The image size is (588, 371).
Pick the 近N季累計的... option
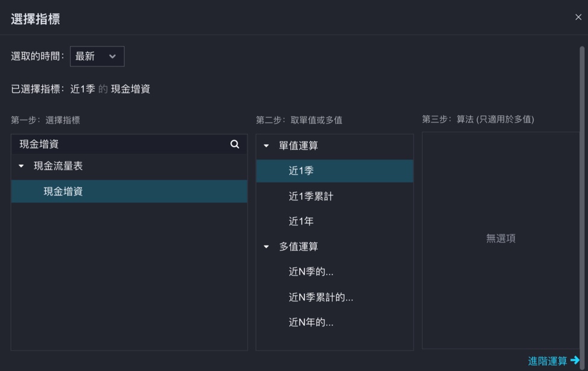click(321, 297)
